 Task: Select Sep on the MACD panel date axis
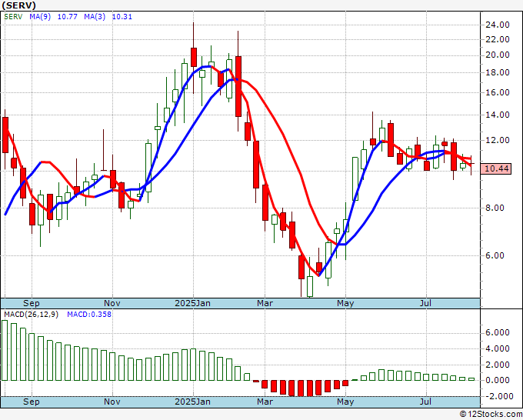coord(32,402)
